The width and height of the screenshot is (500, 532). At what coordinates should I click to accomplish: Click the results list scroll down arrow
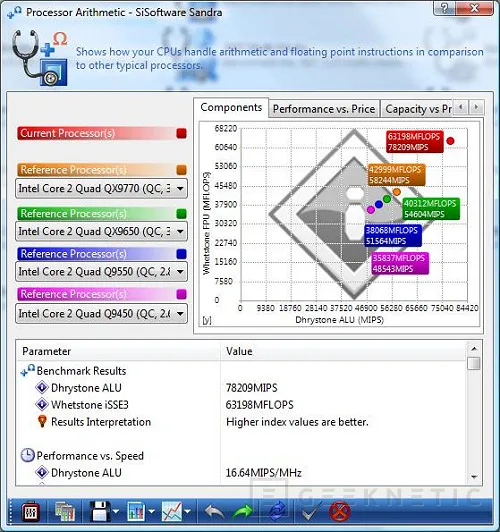click(474, 477)
